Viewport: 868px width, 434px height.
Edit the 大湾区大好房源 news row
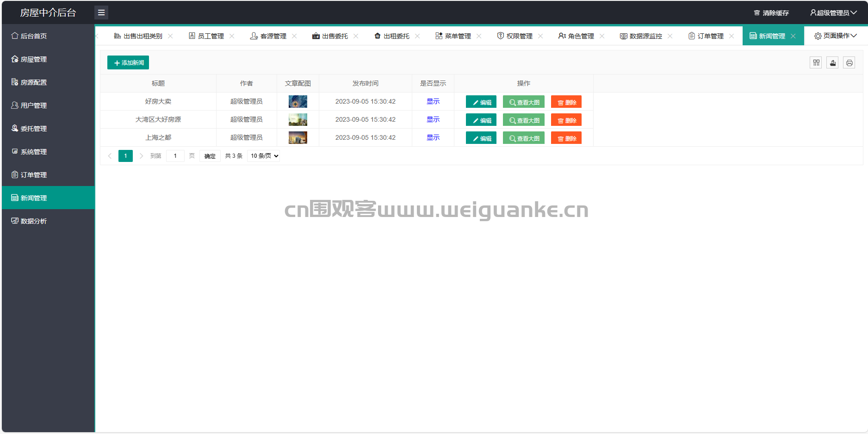tap(481, 120)
